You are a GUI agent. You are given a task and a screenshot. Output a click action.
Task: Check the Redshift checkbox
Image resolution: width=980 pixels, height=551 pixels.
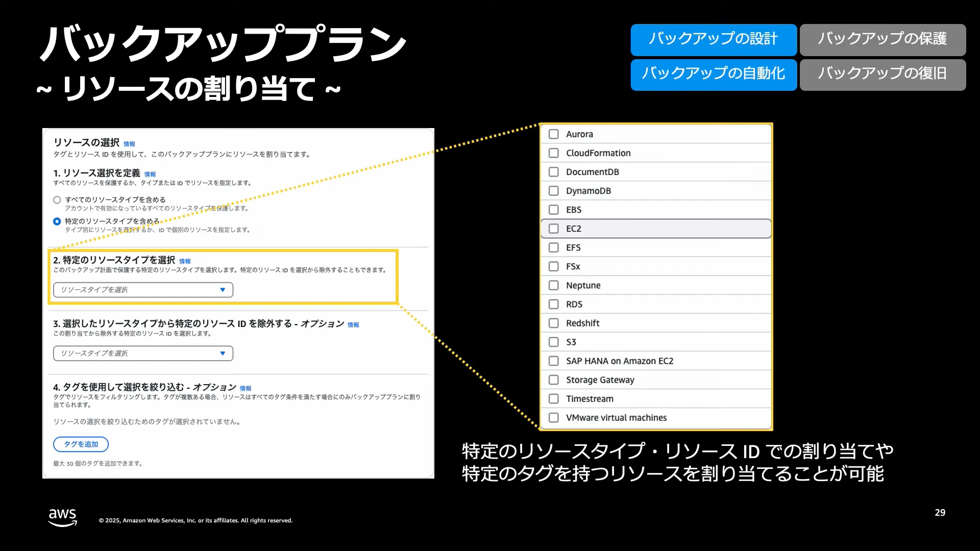coord(553,323)
